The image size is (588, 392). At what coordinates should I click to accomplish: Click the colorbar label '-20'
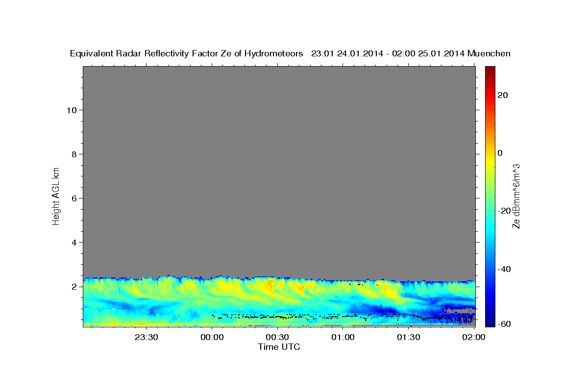pyautogui.click(x=504, y=211)
